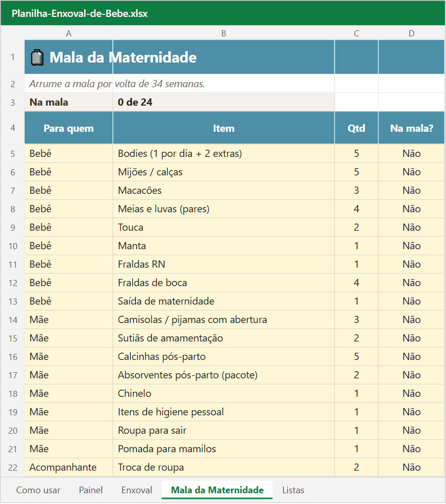This screenshot has width=446, height=504.
Task: Select column D header
Action: tap(412, 33)
